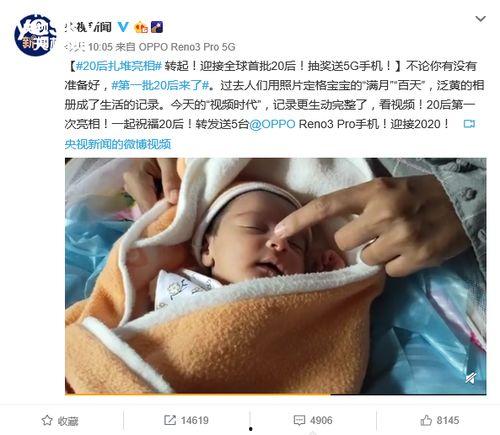This screenshot has height=435, width=500.
Task: Open comments via the 4906 icon
Action: [x=313, y=420]
